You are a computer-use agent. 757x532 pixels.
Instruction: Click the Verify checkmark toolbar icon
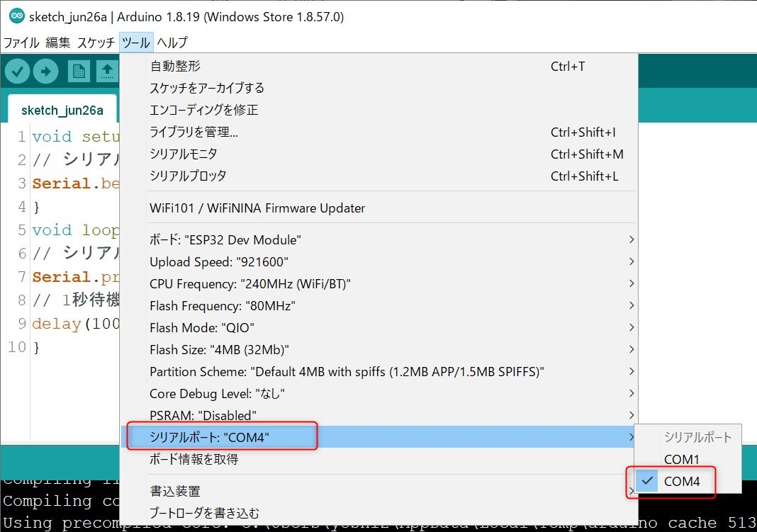point(18,71)
